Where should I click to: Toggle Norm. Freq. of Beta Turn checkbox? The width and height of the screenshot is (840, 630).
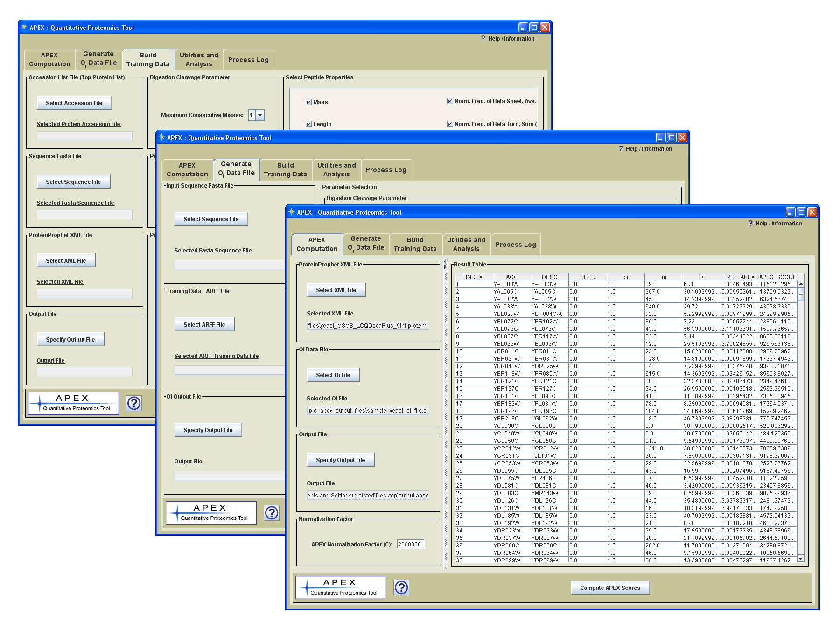coord(450,124)
